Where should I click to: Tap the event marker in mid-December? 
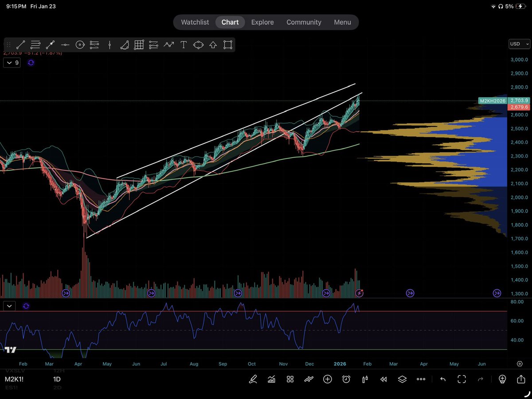(x=326, y=293)
